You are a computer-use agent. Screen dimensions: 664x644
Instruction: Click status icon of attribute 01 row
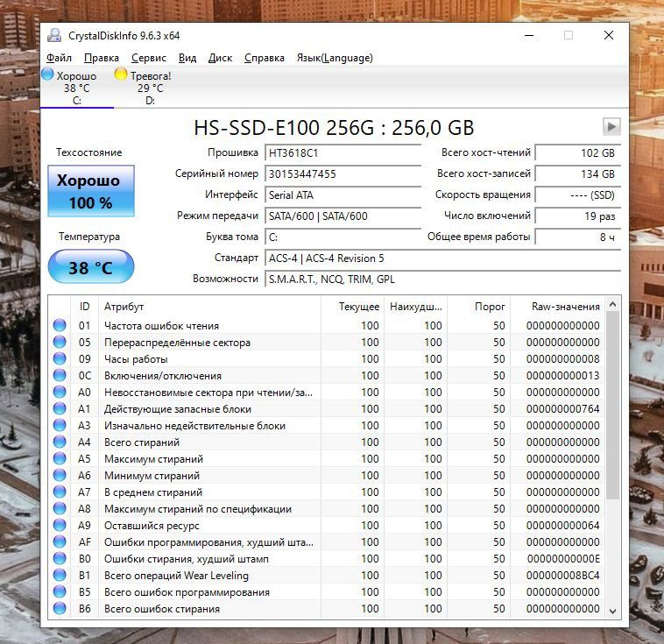tap(60, 325)
